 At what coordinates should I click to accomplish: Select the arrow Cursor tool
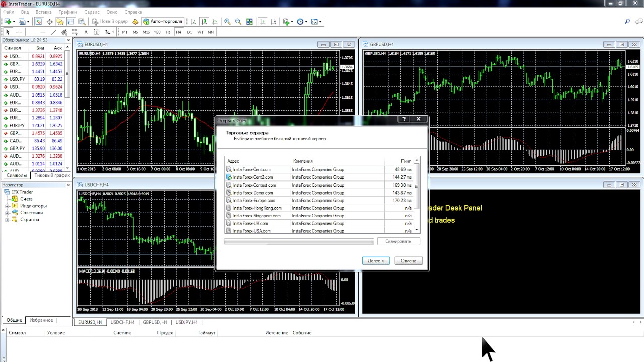8,32
